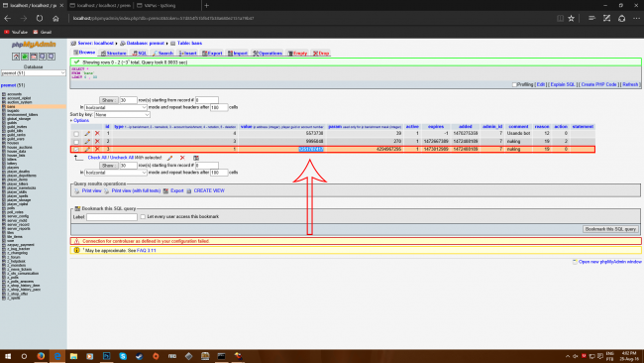Sort by the 'expires' column header

(436, 127)
